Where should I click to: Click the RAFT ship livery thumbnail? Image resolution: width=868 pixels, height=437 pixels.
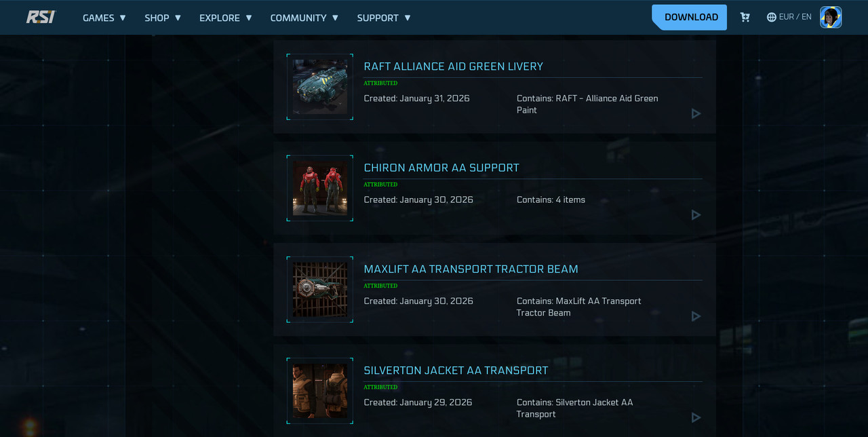320,87
